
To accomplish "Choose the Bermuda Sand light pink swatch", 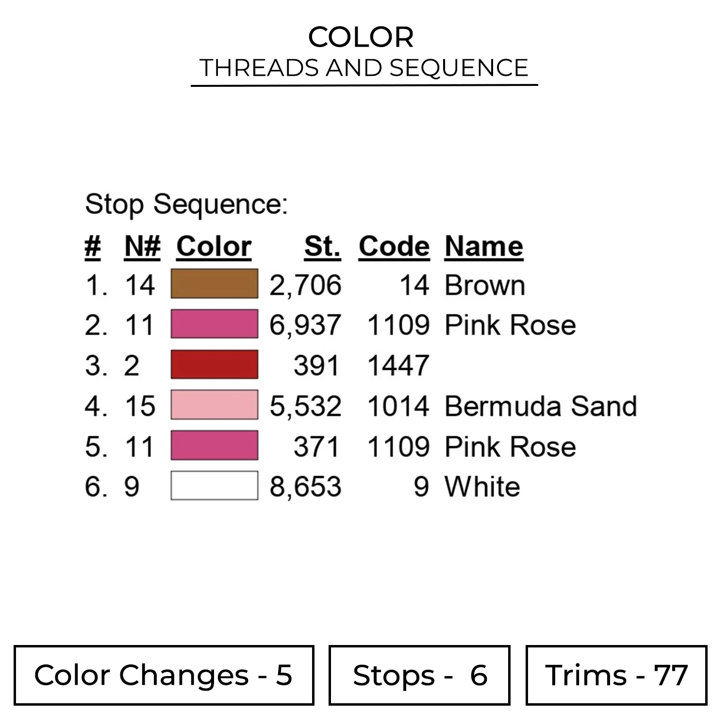I will (214, 405).
